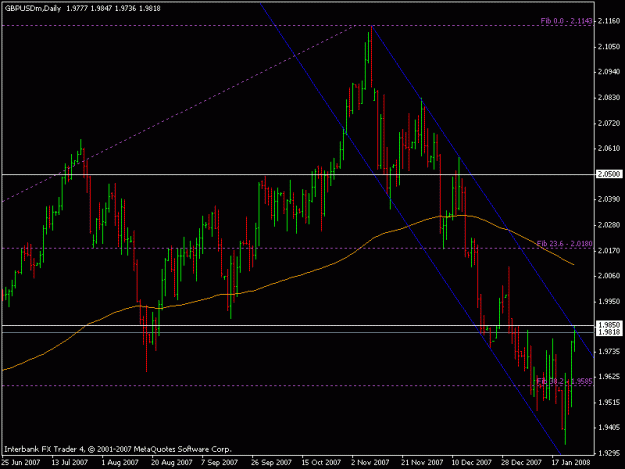Click the 2.0170 price scale value
This screenshot has width=625, height=469.
tap(609, 251)
